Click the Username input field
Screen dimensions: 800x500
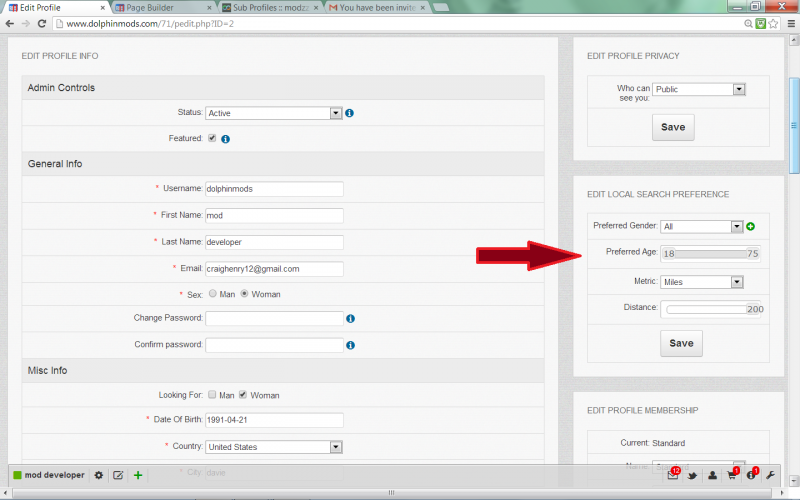[274, 189]
